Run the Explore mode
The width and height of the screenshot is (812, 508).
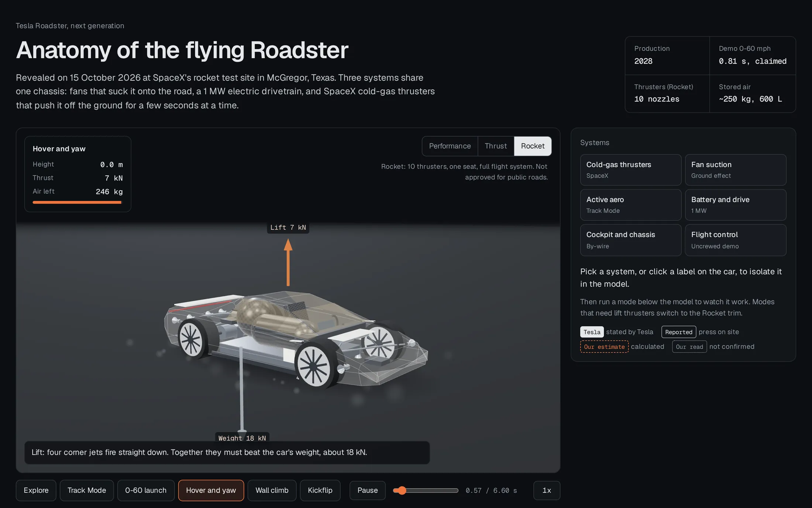[x=36, y=490]
